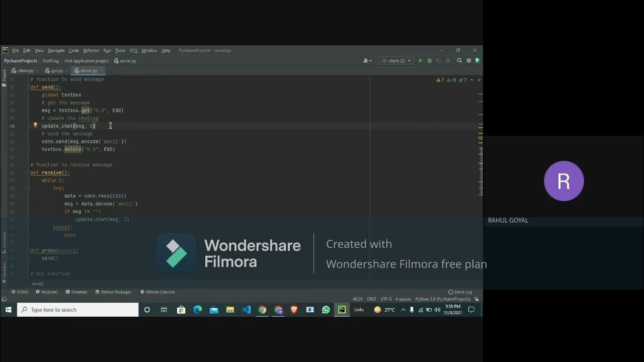Switch to the gui.py editor tab
Screen dimensions: 644x362
point(57,71)
